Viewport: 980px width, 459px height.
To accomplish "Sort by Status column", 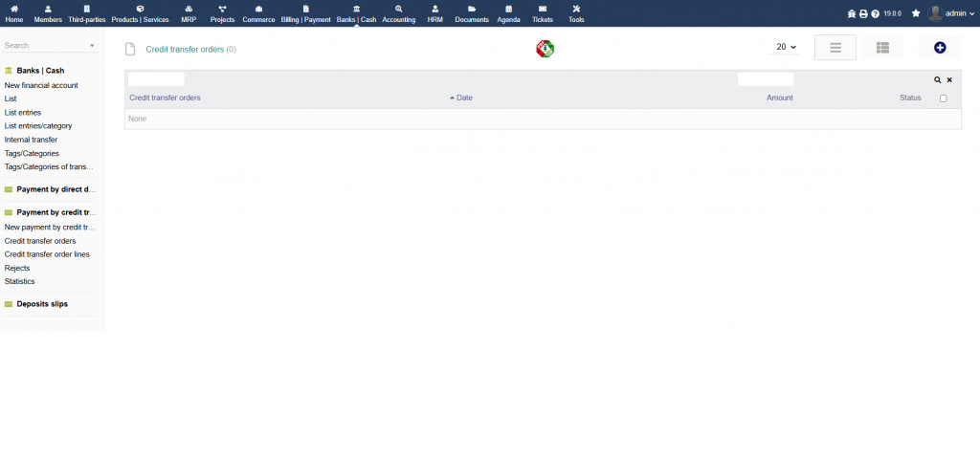I will pos(910,98).
